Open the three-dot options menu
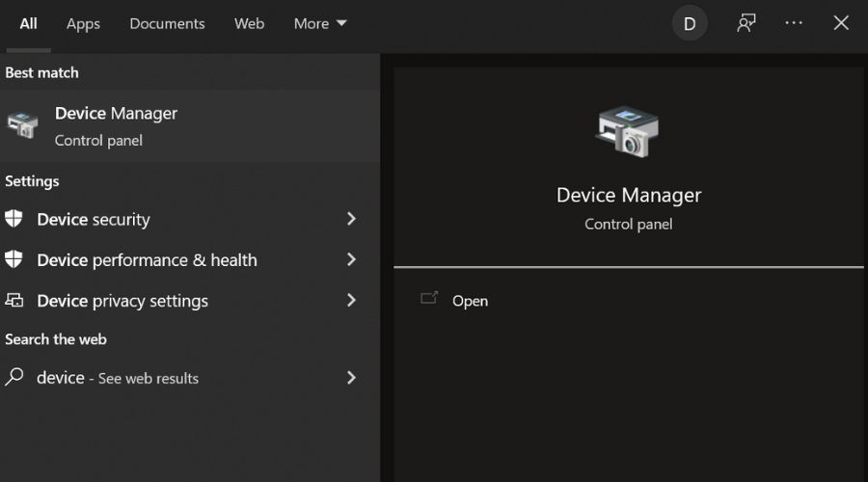 point(794,23)
